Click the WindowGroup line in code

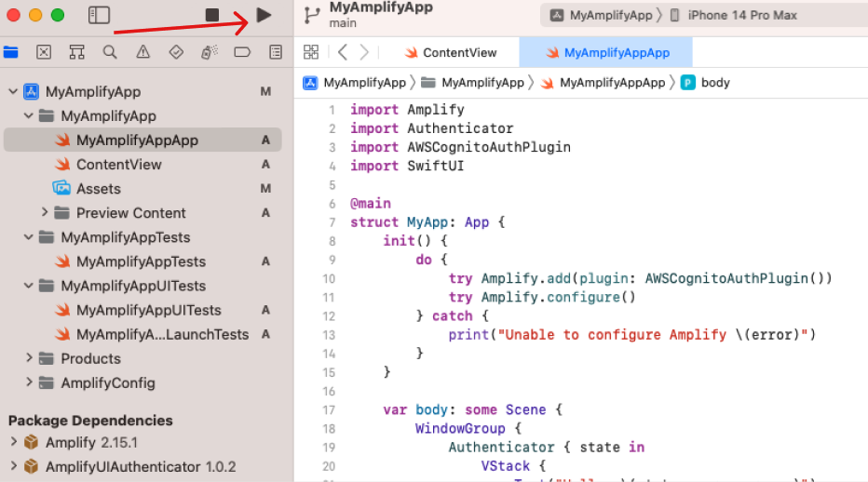(468, 429)
